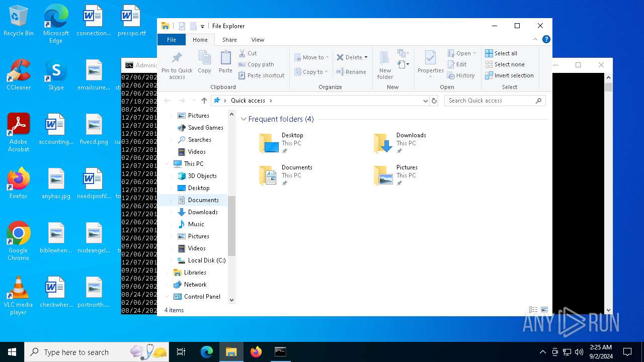Open Task View on taskbar
This screenshot has height=362, width=644.
tap(181, 352)
